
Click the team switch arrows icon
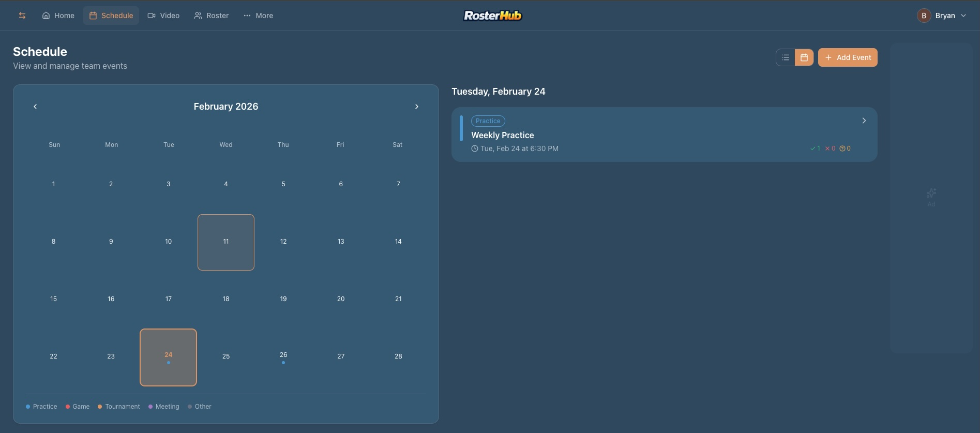(x=22, y=16)
